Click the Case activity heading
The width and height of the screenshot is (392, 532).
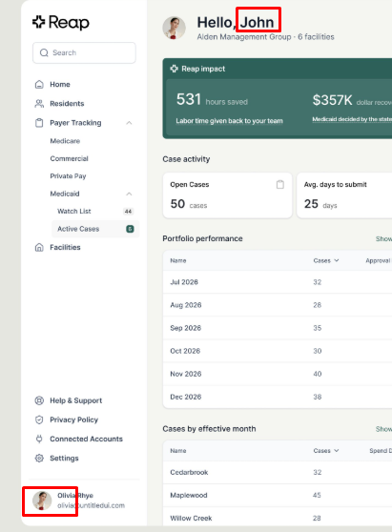point(186,159)
